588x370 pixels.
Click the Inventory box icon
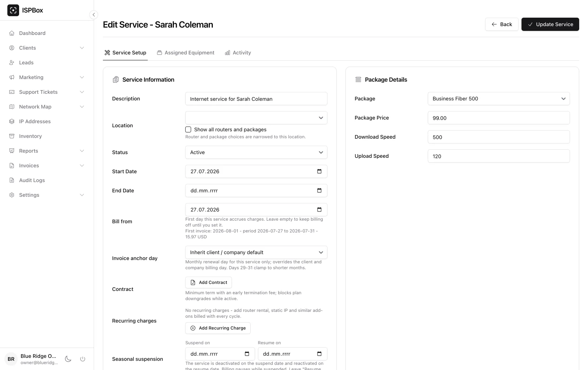(12, 136)
